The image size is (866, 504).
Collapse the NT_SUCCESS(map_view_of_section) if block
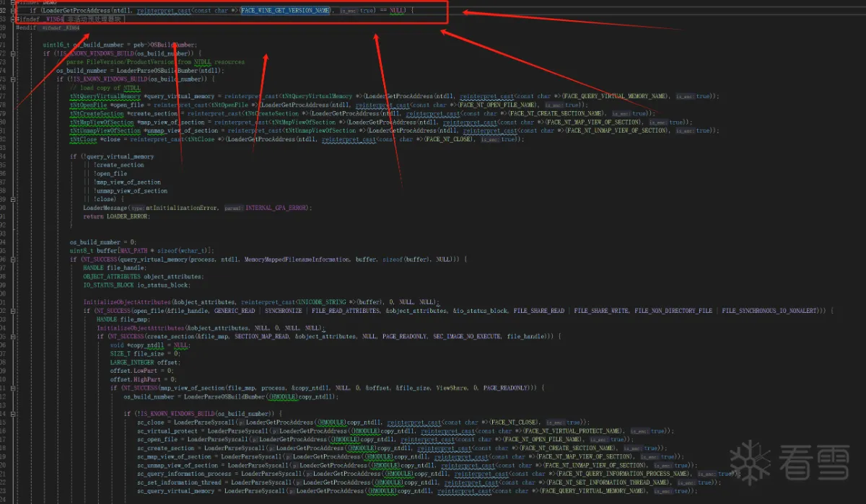click(x=13, y=388)
